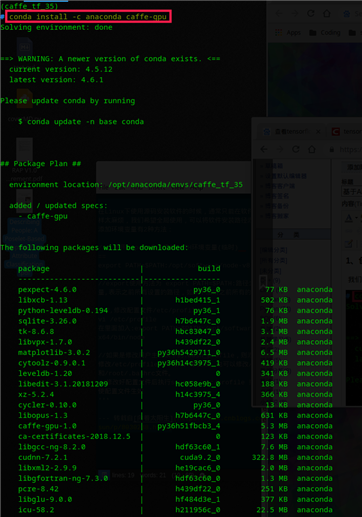Image resolution: width=362 pixels, height=517 pixels.
Task: Click Back arrow in upper browser window
Action: coord(279,13)
